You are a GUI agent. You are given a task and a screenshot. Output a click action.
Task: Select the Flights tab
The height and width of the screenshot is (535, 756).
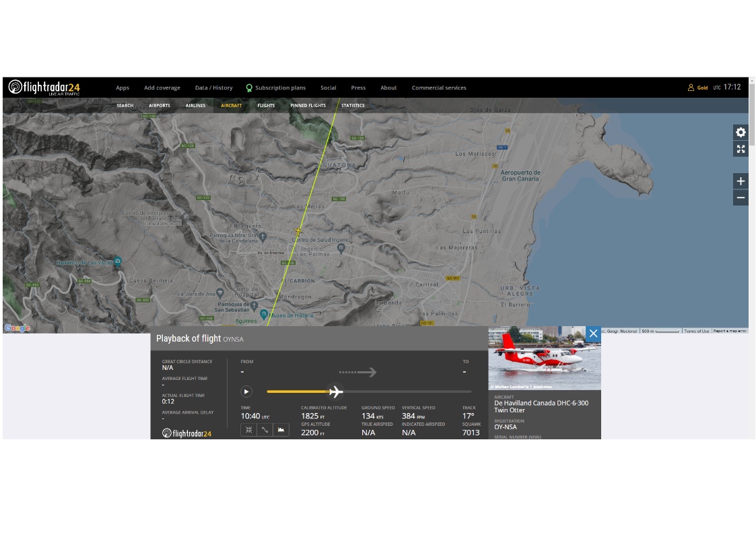[x=266, y=105]
